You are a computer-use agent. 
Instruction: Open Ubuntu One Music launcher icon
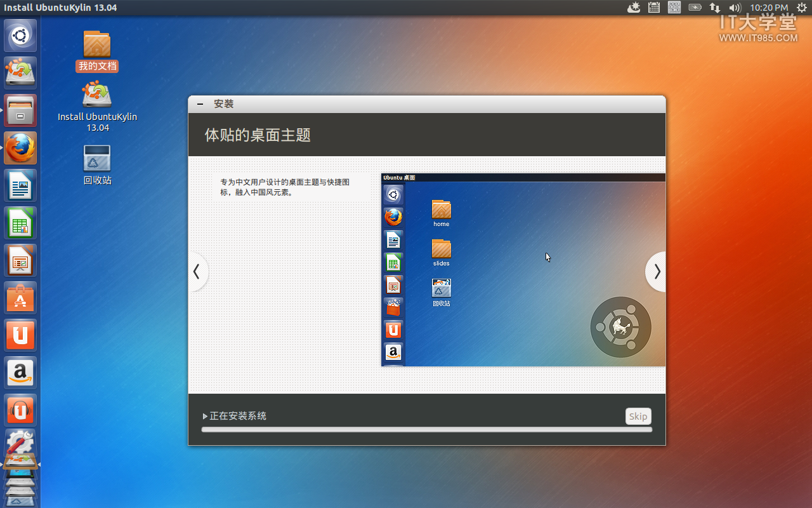click(x=20, y=410)
